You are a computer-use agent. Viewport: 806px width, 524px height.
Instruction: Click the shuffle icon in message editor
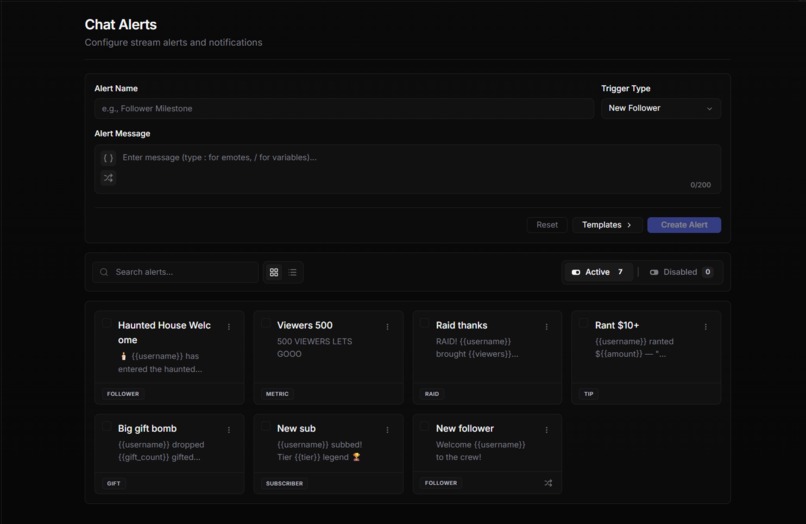pos(108,178)
